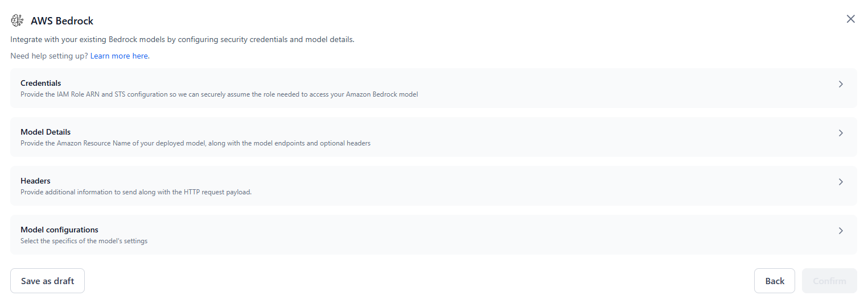Viewport: 868px width, 308px height.
Task: Close the AWS Bedrock dialog
Action: point(850,19)
